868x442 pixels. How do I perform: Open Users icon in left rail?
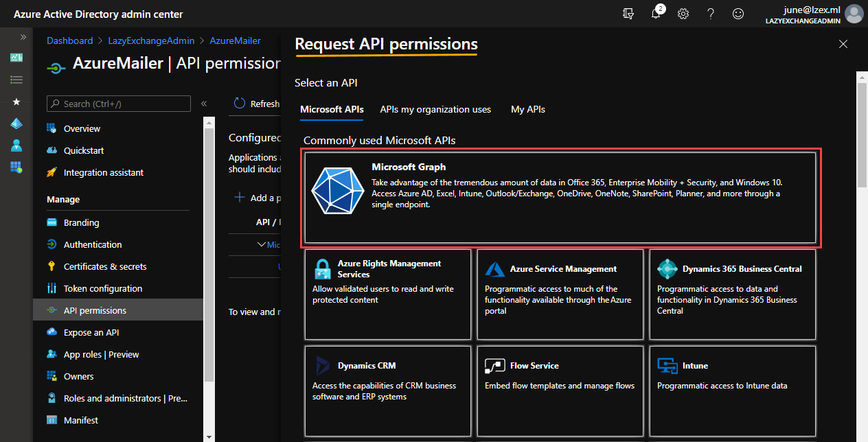coord(16,146)
